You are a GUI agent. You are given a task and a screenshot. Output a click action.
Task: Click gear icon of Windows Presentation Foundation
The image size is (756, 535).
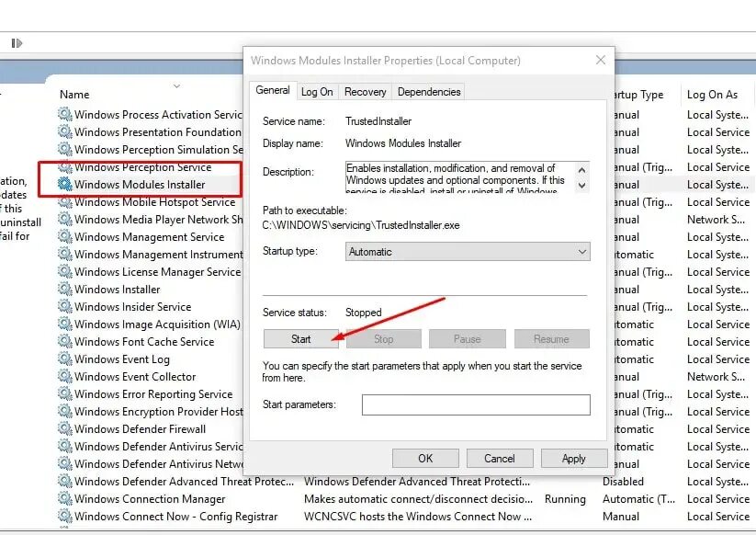click(64, 131)
